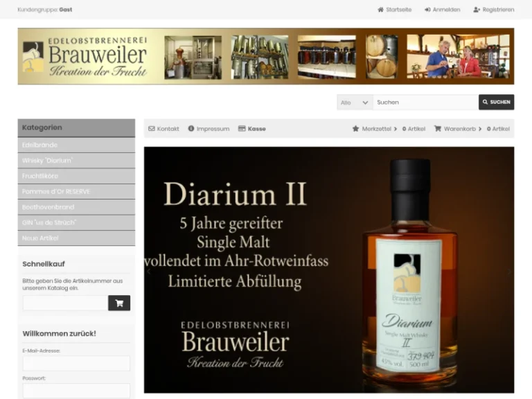Click the next slide arrow on banner

pos(509,271)
